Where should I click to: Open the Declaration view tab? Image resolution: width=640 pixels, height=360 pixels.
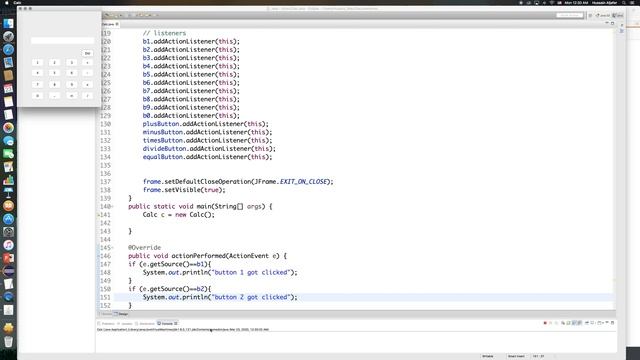point(145,323)
